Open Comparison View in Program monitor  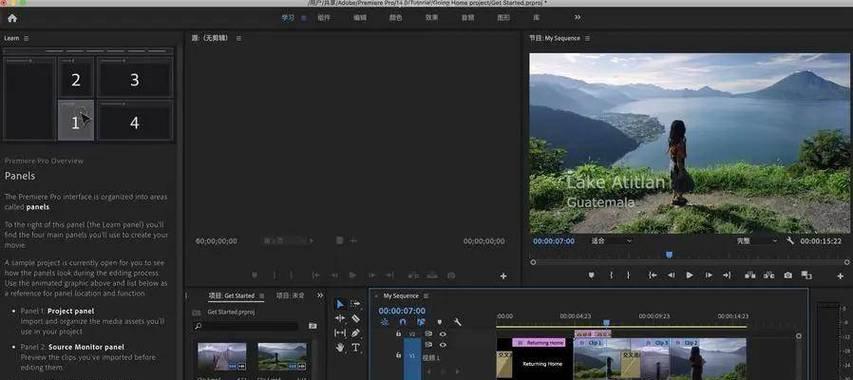[806, 276]
